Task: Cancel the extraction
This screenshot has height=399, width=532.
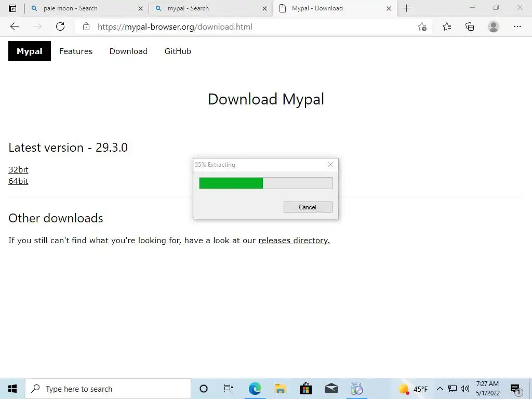Action: tap(308, 207)
